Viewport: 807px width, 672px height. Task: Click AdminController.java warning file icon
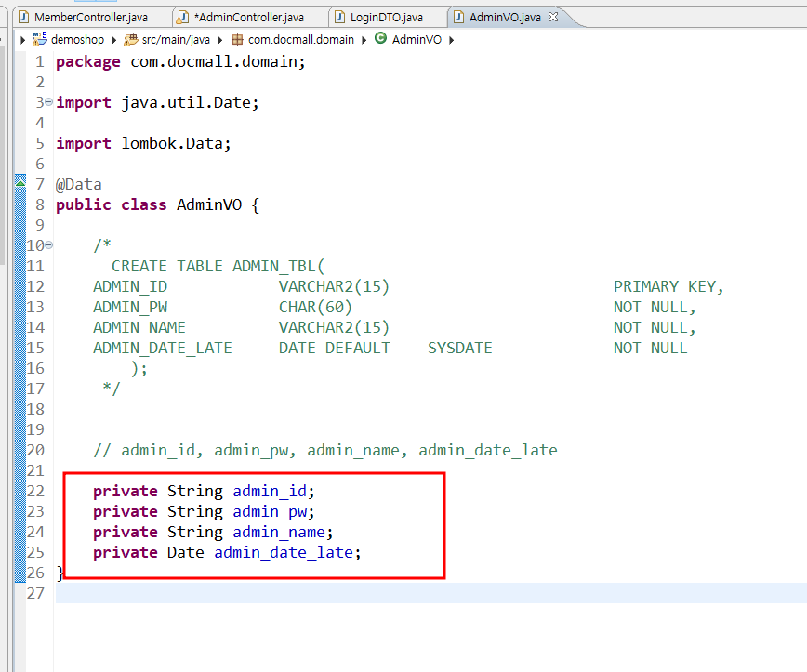[x=182, y=18]
